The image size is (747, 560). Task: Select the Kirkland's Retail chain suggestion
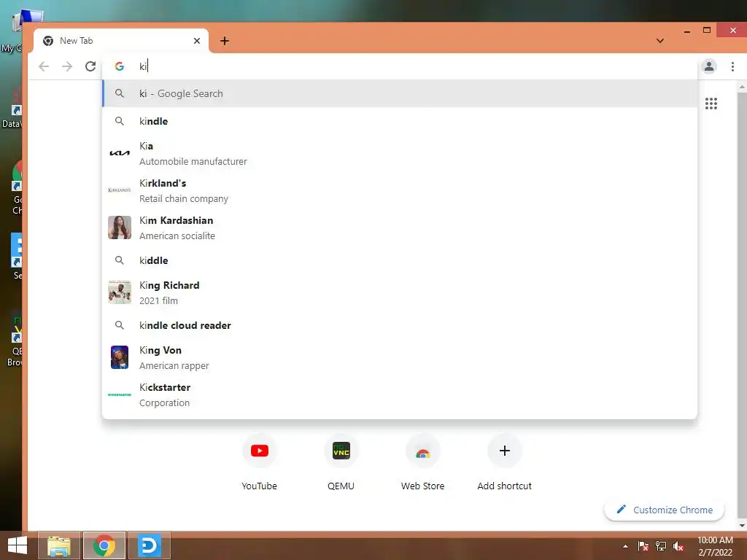point(400,190)
